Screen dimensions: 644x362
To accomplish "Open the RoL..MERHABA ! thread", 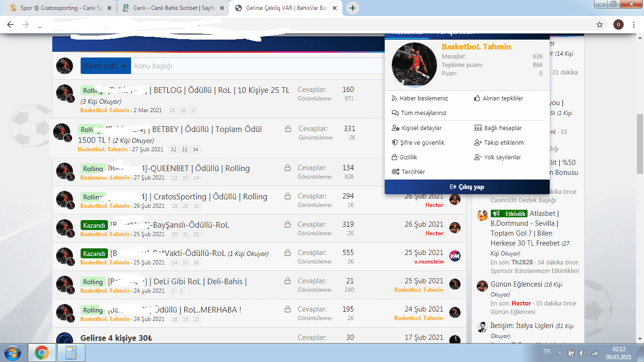I will (x=198, y=310).
